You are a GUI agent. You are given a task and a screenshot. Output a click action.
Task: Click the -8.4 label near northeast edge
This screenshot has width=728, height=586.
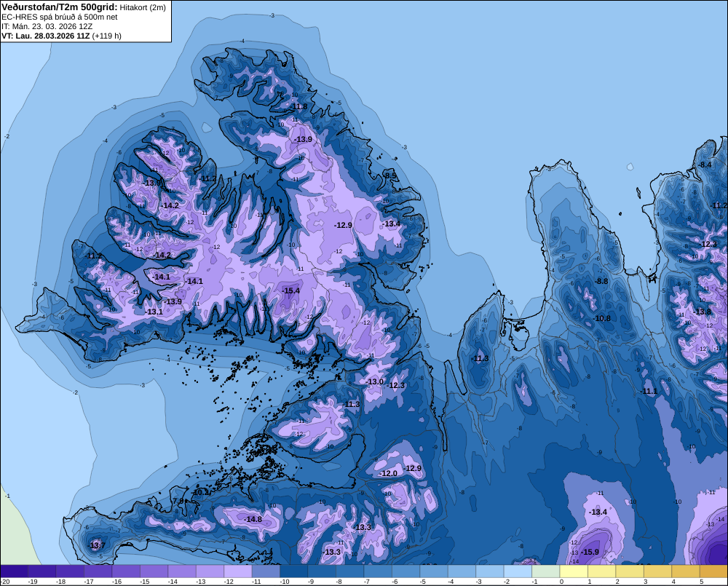point(705,165)
